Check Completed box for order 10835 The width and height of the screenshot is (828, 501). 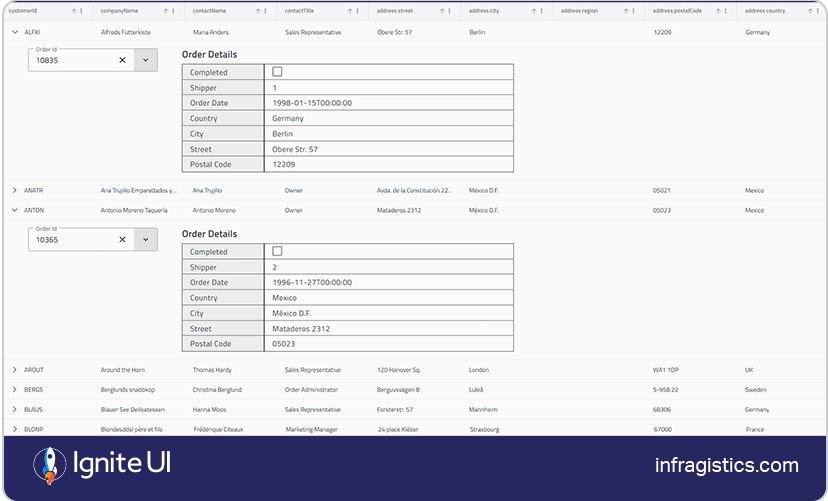pos(278,72)
